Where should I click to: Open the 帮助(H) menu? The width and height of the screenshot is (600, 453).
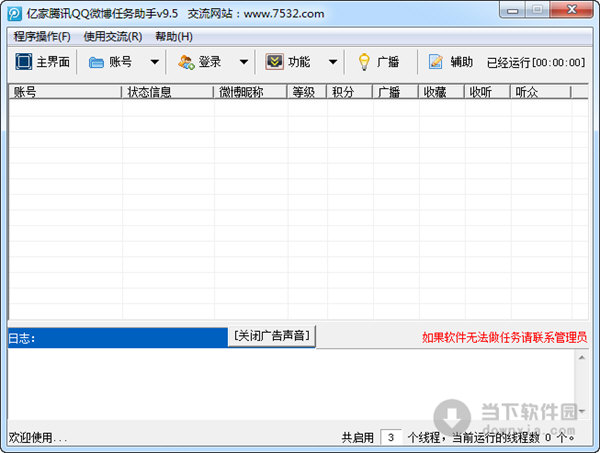[174, 37]
